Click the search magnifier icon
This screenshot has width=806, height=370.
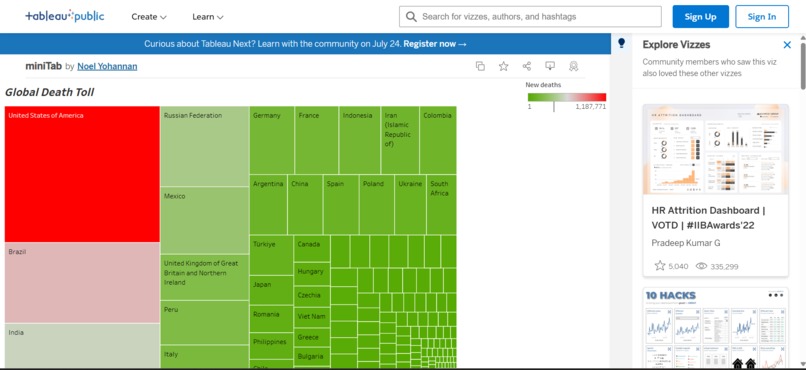tap(411, 16)
